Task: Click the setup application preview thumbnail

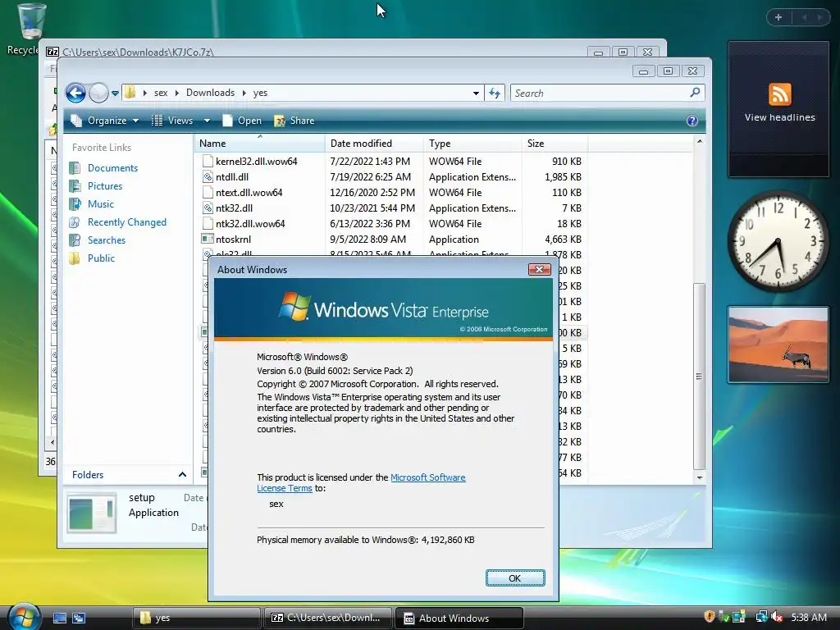Action: [92, 512]
